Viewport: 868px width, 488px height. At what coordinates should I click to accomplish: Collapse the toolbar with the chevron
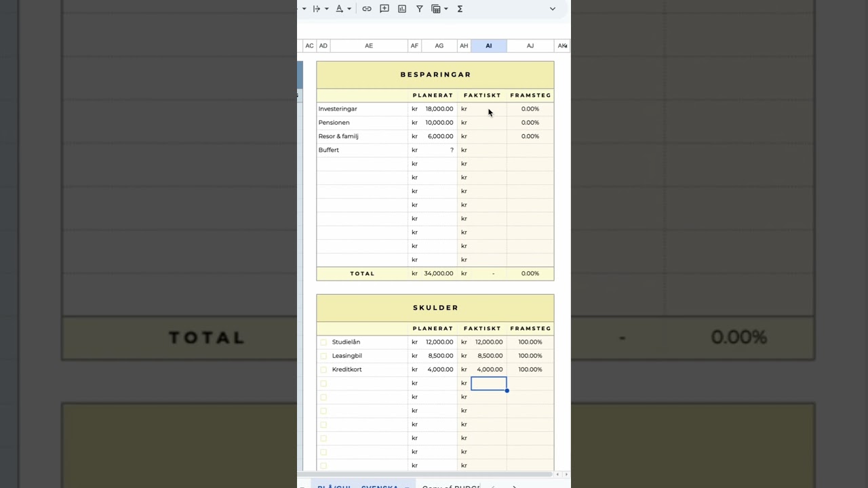[552, 9]
